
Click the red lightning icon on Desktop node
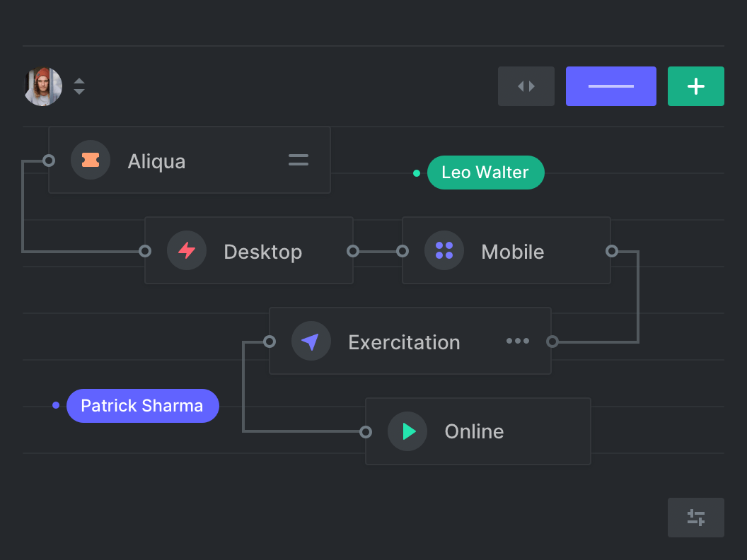[186, 250]
